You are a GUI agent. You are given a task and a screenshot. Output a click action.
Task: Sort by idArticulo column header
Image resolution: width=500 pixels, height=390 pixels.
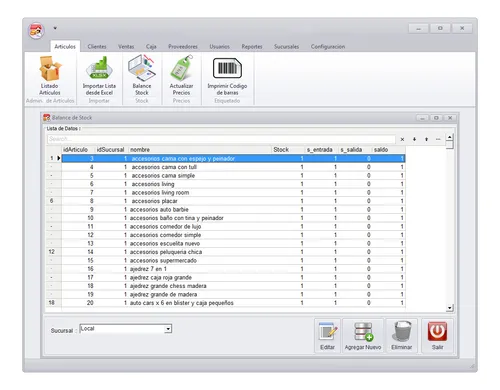coord(78,150)
